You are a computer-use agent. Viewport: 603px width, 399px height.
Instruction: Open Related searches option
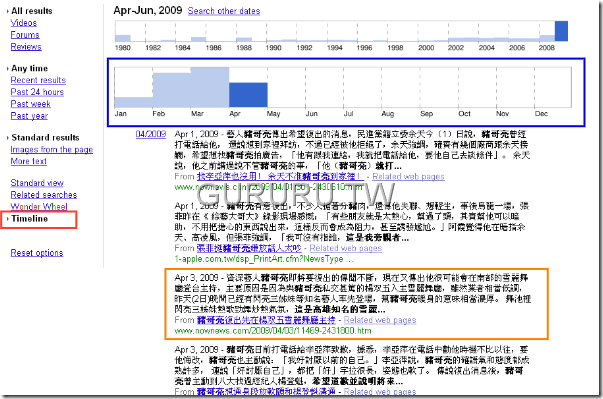(43, 195)
